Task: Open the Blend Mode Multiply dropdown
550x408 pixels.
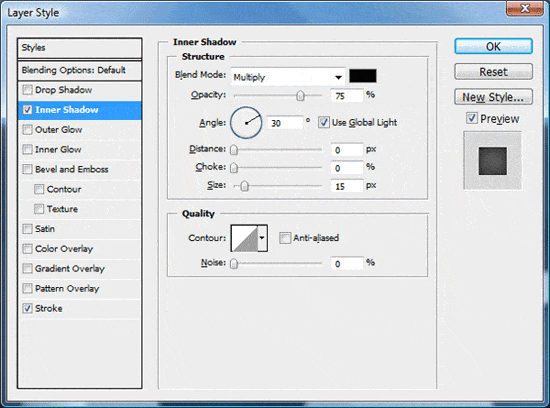Action: click(288, 77)
